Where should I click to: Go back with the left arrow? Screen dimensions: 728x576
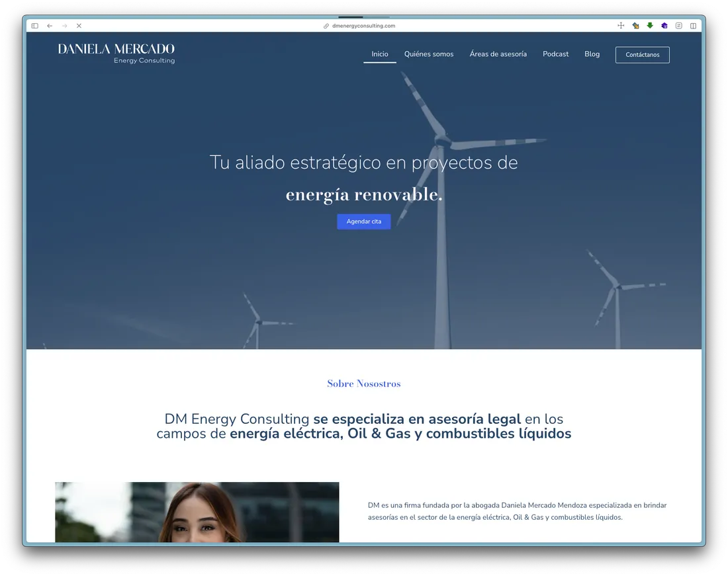point(50,26)
